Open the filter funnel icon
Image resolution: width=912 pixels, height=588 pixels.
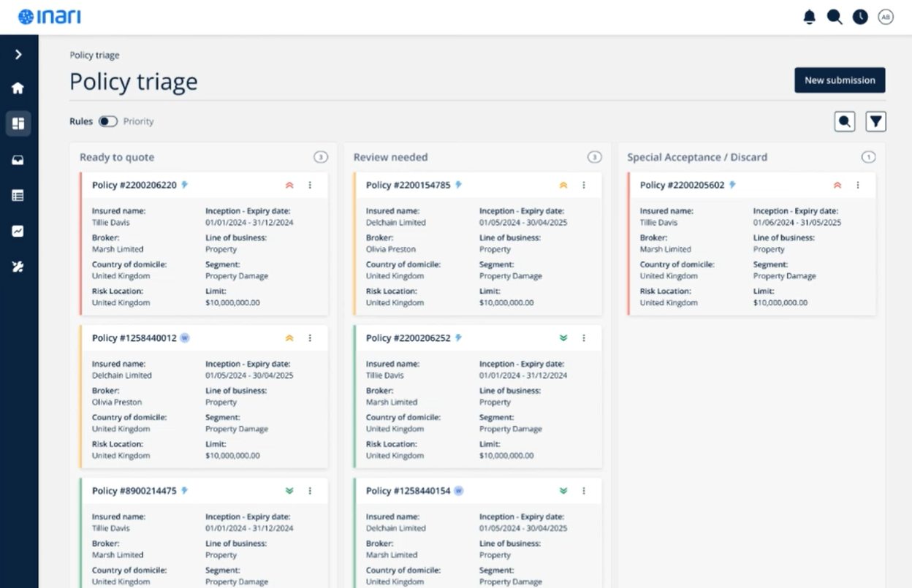point(875,121)
